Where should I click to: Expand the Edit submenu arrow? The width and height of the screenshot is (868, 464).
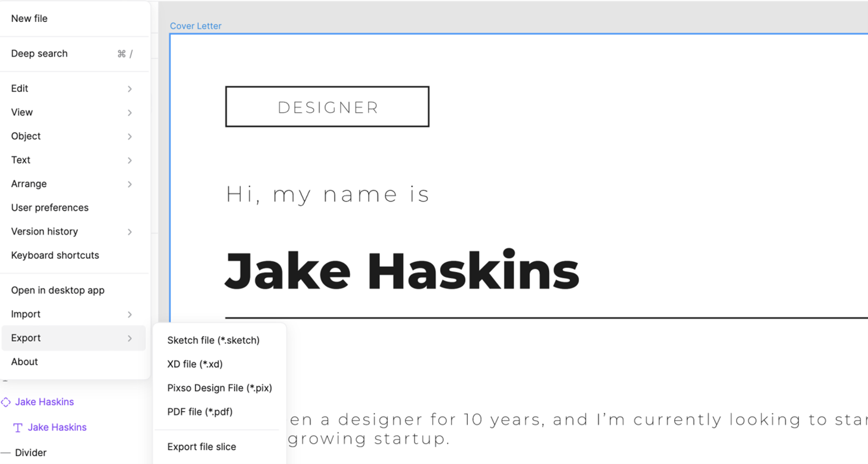pos(130,89)
